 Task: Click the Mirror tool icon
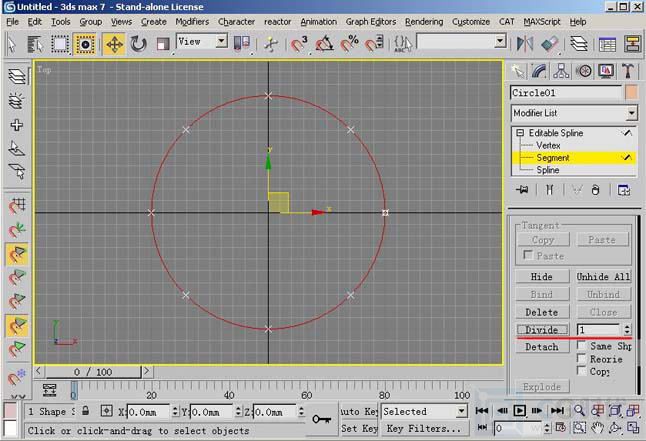(525, 44)
